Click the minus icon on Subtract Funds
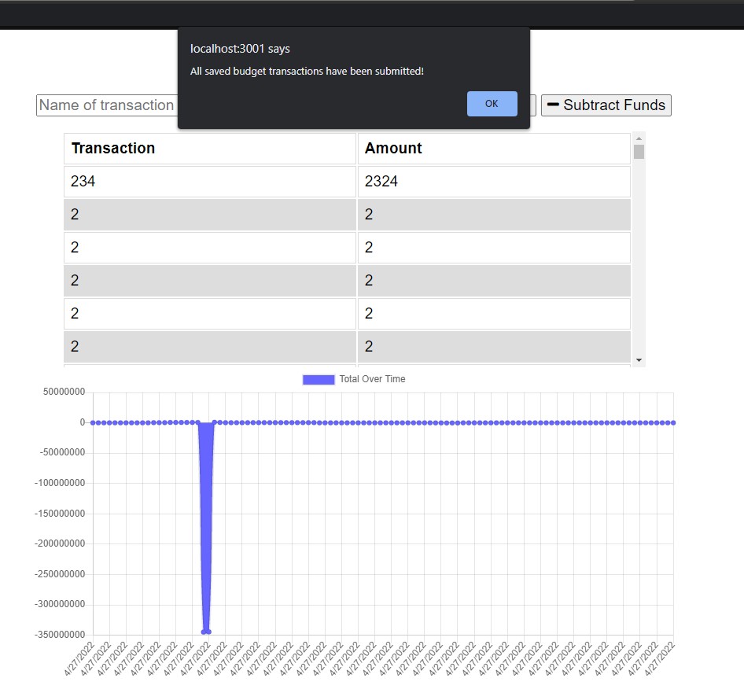 553,105
